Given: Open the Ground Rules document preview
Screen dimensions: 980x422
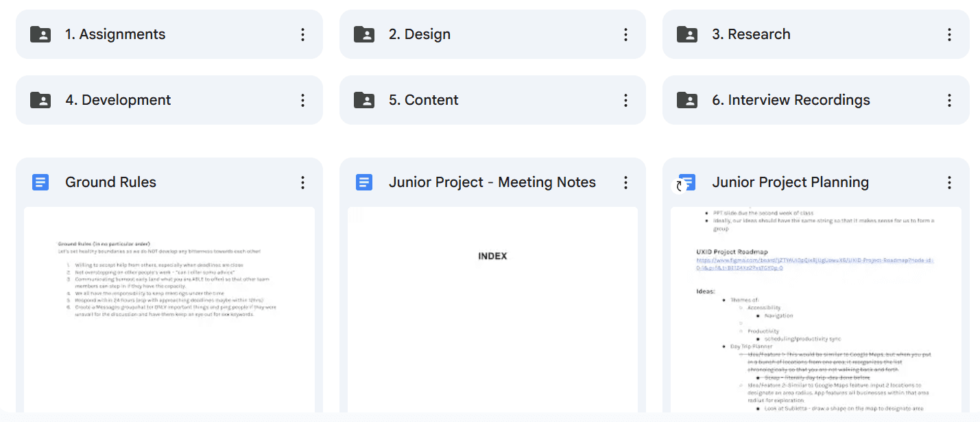Looking at the screenshot, I should [x=169, y=308].
